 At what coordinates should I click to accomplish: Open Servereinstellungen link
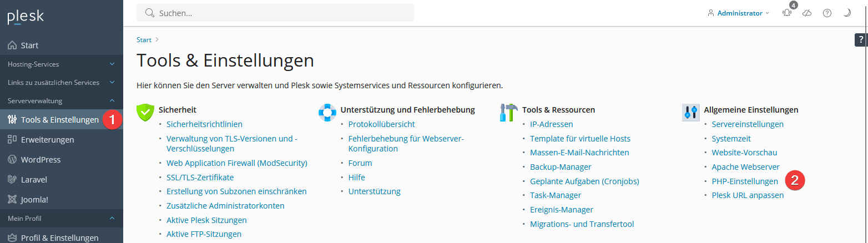(748, 124)
